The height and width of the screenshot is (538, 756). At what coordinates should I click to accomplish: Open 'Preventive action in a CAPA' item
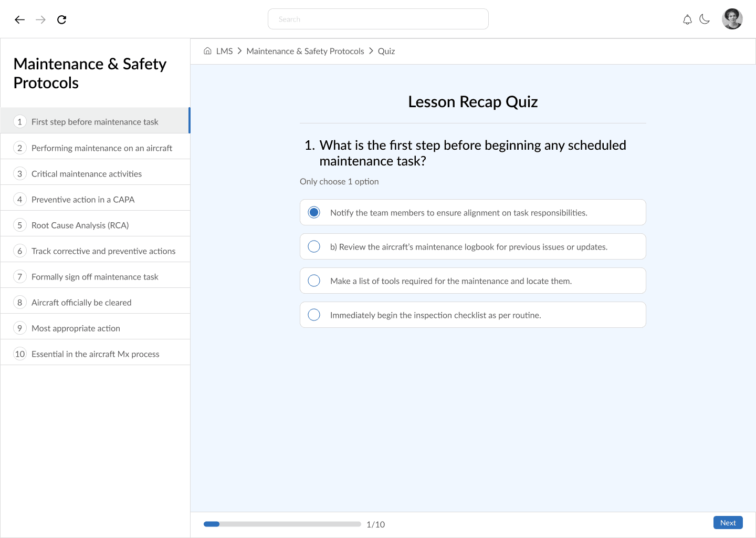tap(95, 199)
